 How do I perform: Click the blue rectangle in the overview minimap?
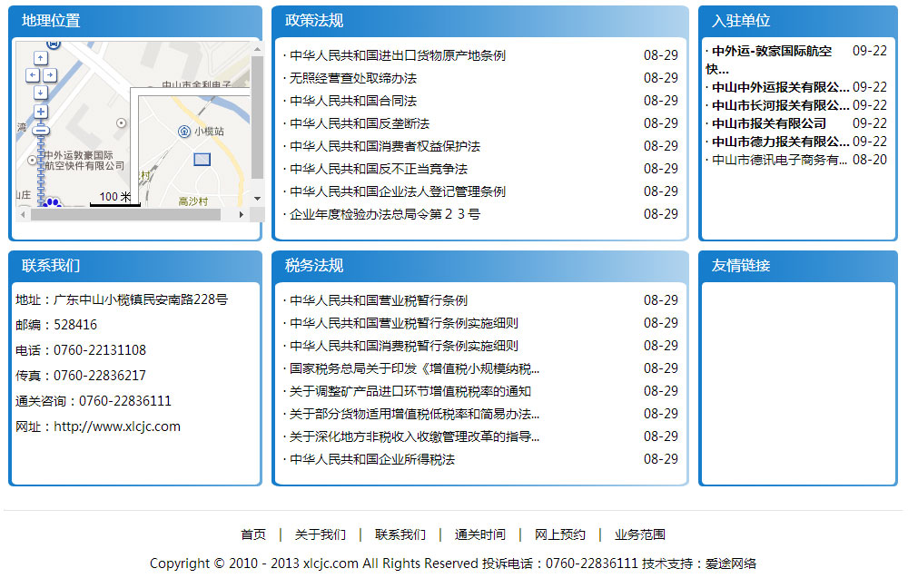[202, 160]
